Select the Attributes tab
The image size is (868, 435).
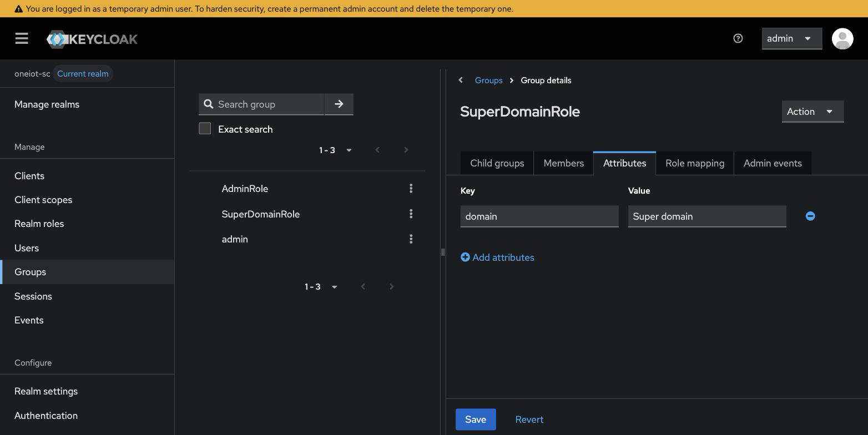click(x=624, y=163)
